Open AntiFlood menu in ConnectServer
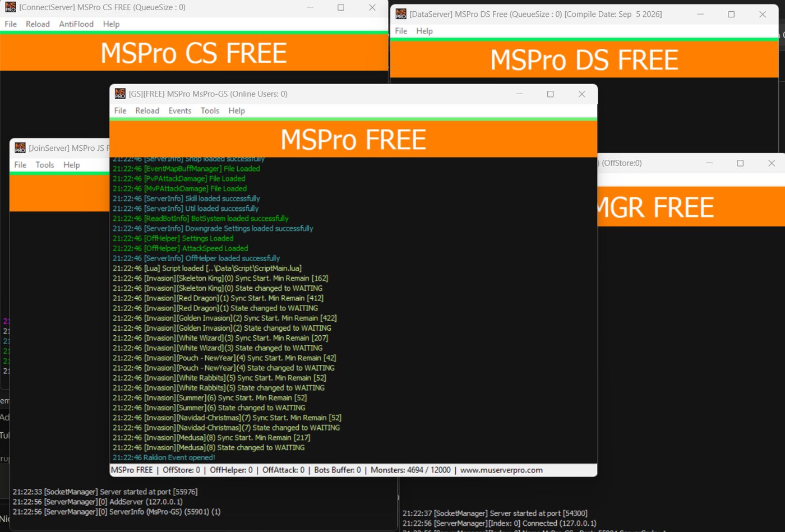 pos(76,24)
